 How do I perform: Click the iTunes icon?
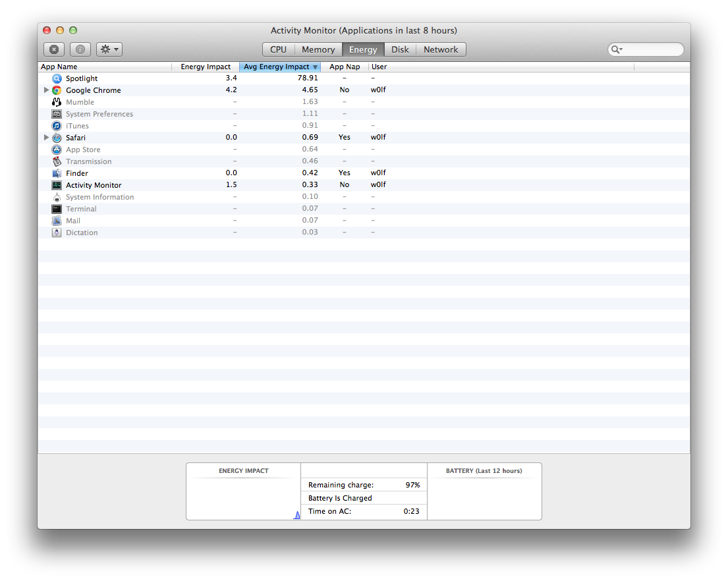pos(57,126)
